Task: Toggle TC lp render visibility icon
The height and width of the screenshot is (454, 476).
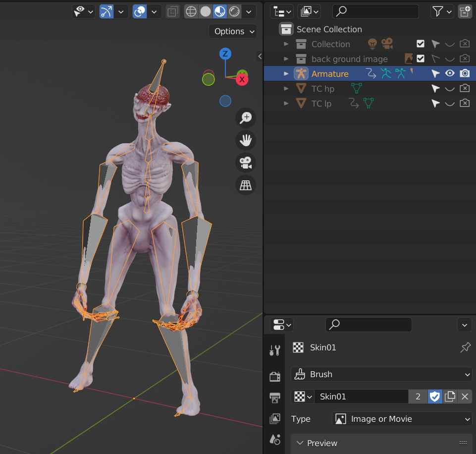Action: click(465, 103)
